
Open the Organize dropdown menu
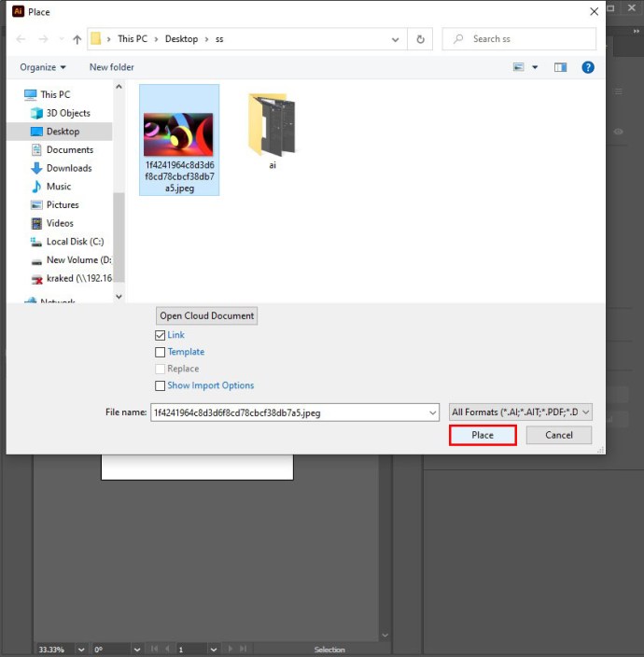(x=43, y=67)
